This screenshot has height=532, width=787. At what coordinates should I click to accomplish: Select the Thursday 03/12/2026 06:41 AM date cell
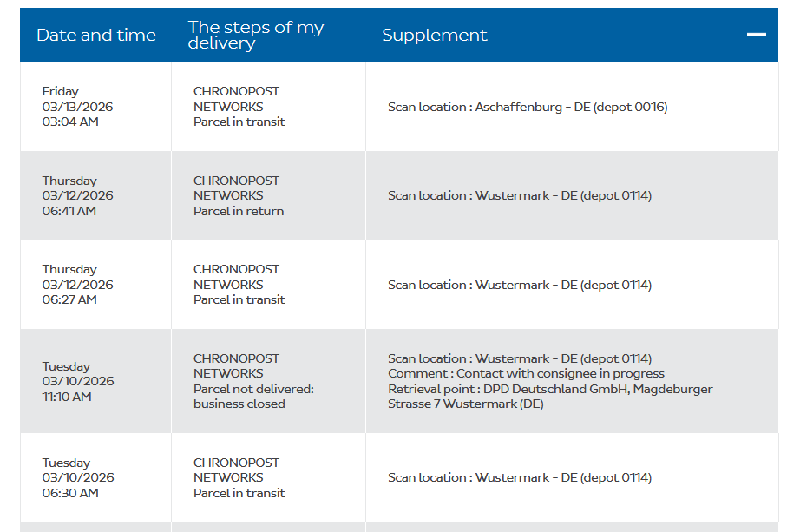77,195
